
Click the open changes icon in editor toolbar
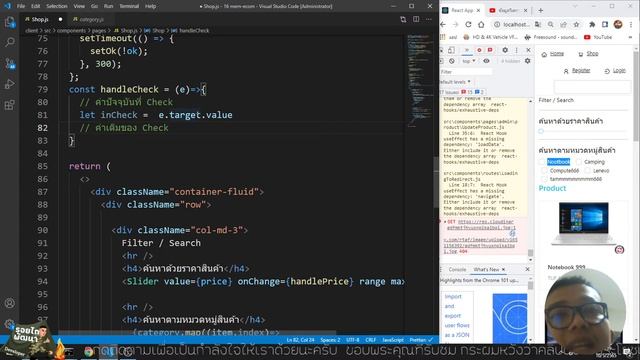click(x=403, y=19)
